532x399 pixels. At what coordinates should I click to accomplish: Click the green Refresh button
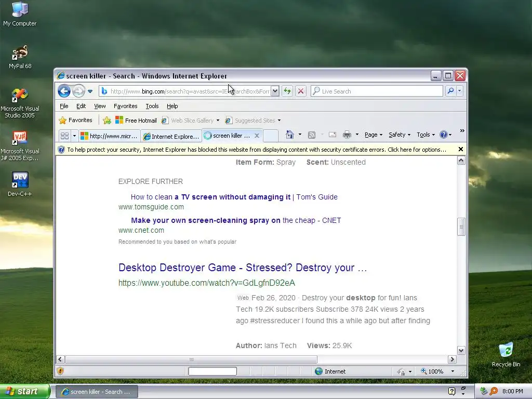click(x=287, y=91)
